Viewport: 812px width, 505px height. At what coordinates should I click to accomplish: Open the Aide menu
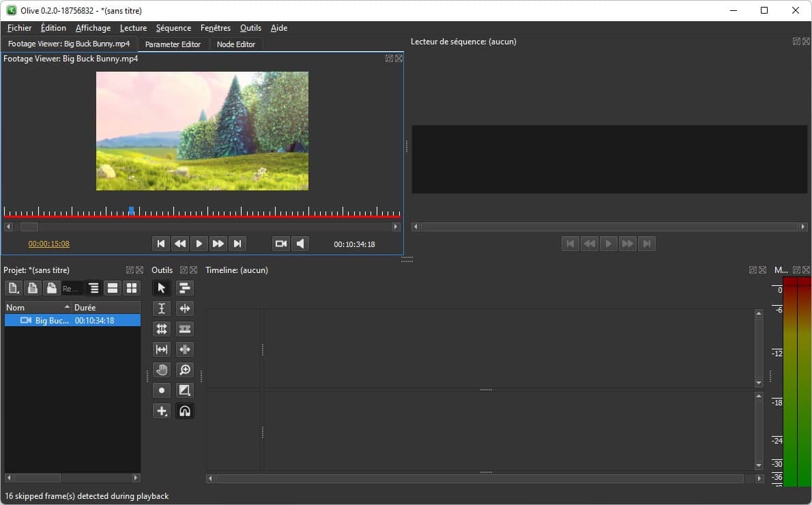279,28
